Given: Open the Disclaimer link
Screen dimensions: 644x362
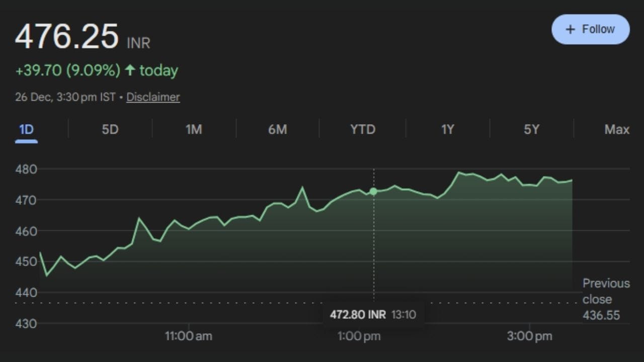Looking at the screenshot, I should (153, 97).
